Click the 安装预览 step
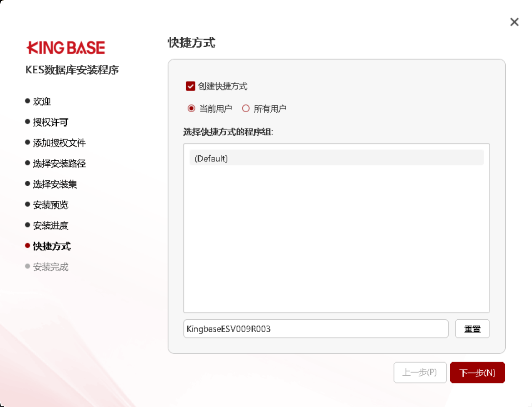 point(50,205)
